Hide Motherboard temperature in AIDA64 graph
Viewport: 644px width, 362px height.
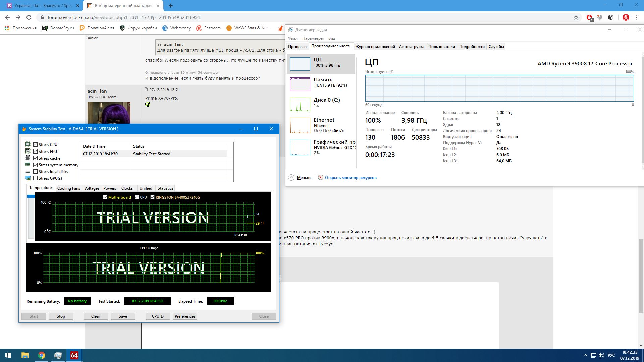105,197
